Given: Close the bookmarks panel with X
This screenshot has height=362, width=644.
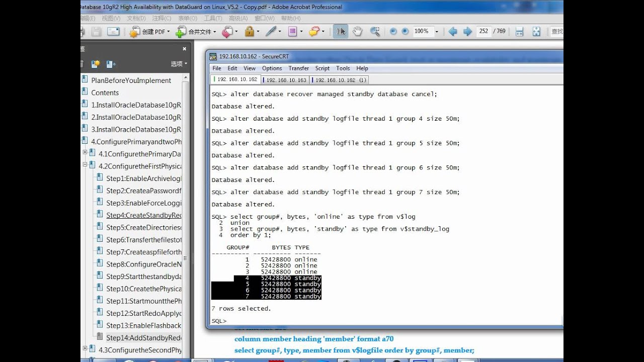Looking at the screenshot, I should tap(184, 49).
